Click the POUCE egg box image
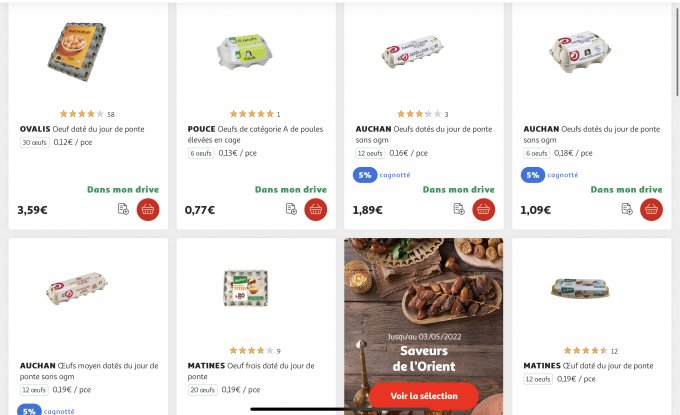The image size is (680, 415). pyautogui.click(x=245, y=52)
